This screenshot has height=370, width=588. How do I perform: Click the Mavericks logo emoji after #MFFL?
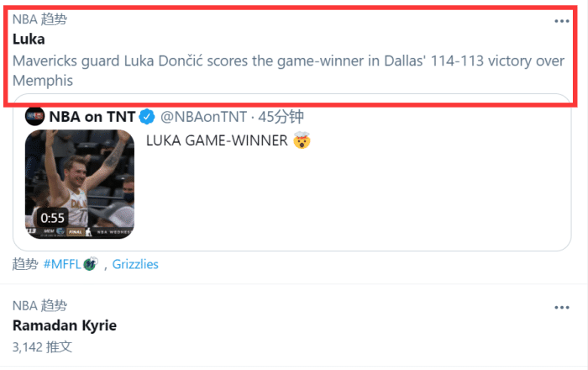[x=90, y=264]
